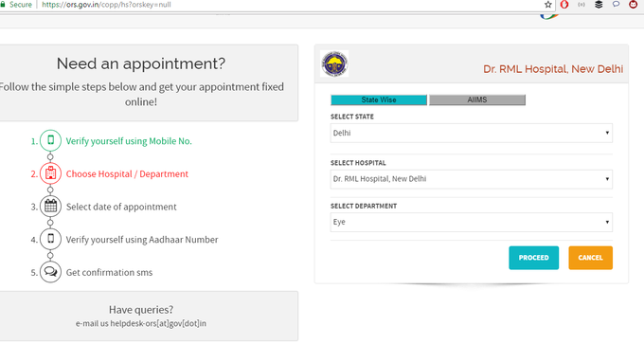The image size is (644, 344).
Task: Click the chat bubbles confirmation sms icon
Action: [x=50, y=272]
